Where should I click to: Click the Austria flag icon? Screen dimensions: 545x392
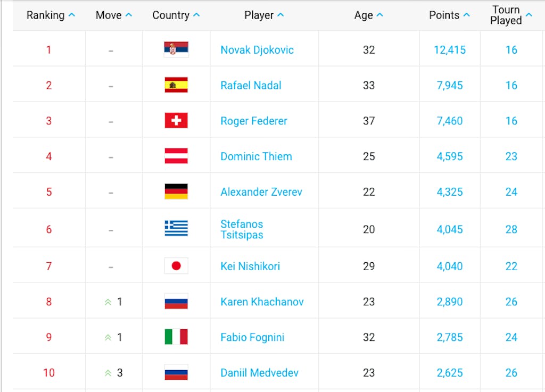[176, 156]
